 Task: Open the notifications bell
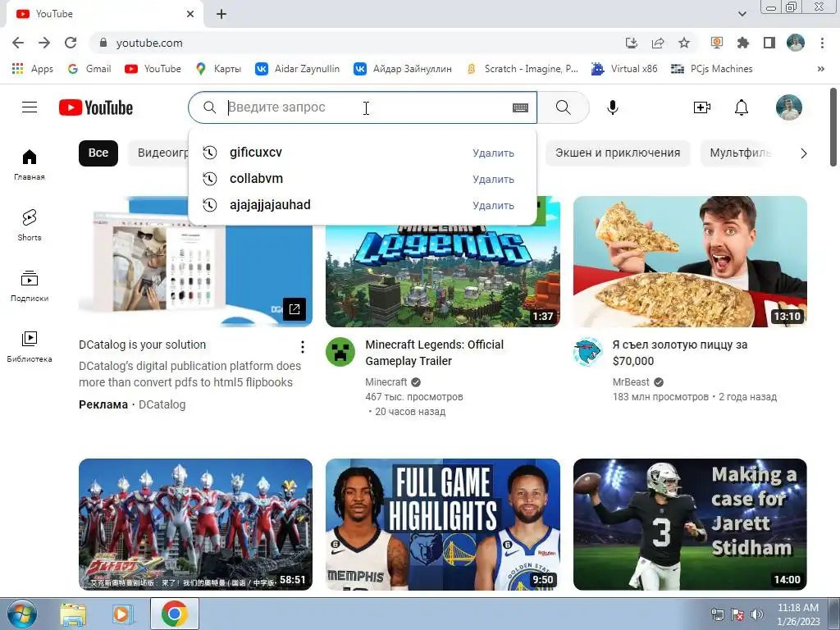click(x=742, y=107)
